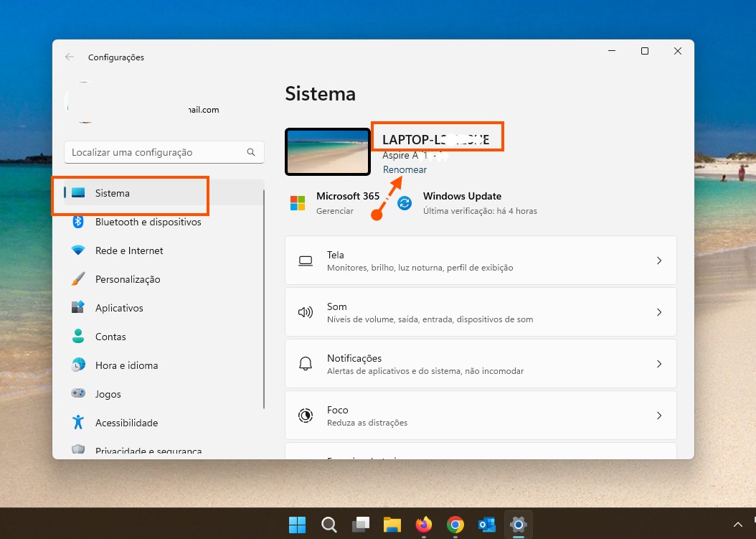
Task: Select Bluetooth e dispositivos in sidebar
Action: (x=164, y=222)
